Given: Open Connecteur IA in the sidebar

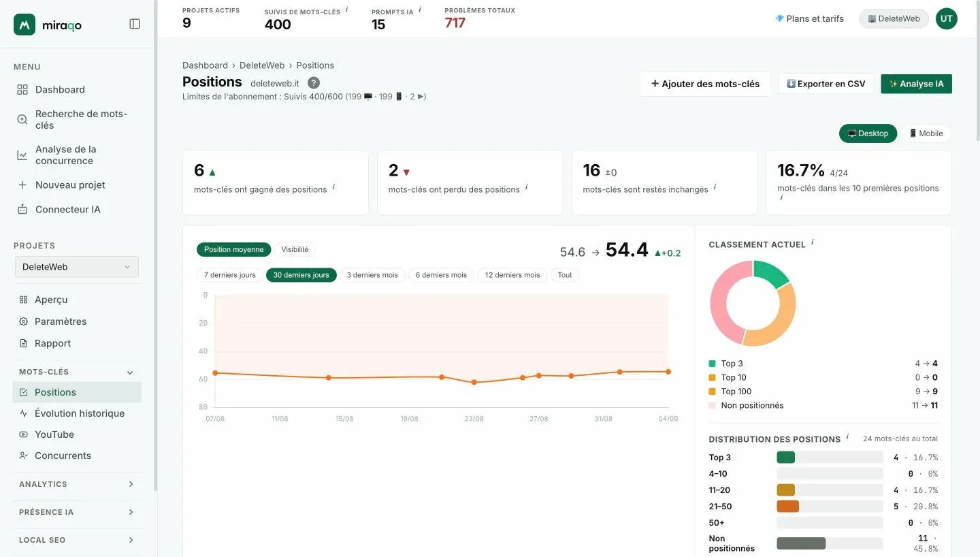Looking at the screenshot, I should pyautogui.click(x=78, y=209).
